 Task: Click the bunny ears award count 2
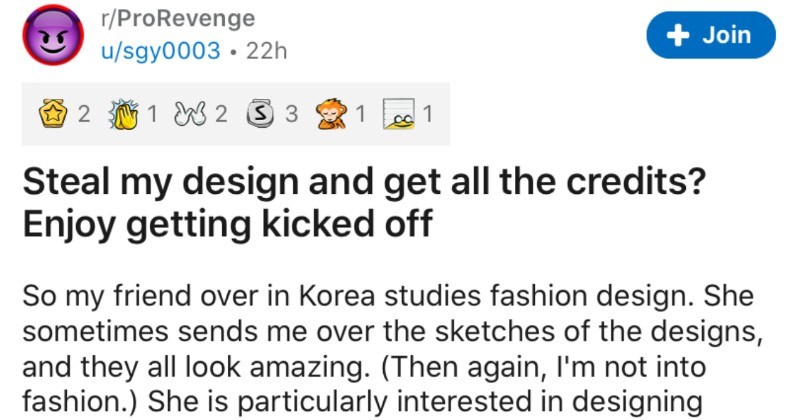click(x=221, y=114)
